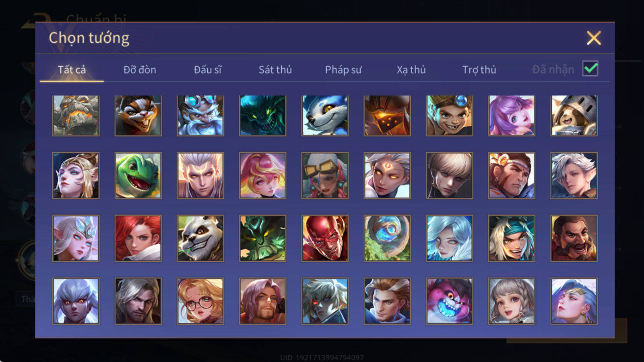644x362 pixels.
Task: Select the white-bearded dwarf with goggles
Action: pos(200,115)
